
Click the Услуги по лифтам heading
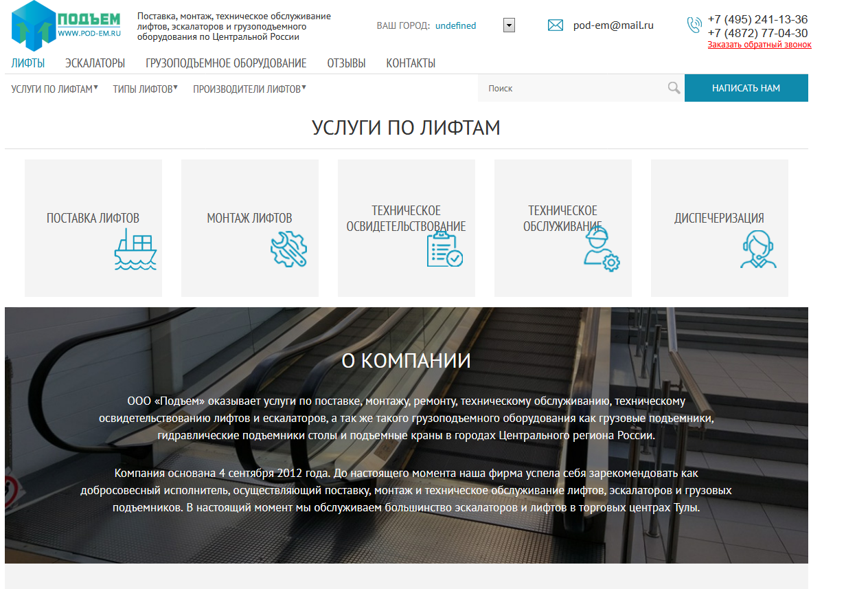click(406, 128)
